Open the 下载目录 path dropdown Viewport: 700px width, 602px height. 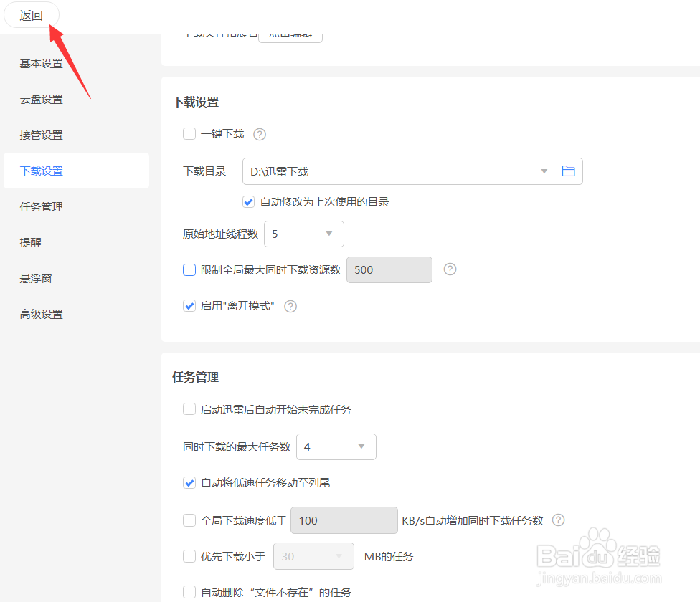click(544, 171)
